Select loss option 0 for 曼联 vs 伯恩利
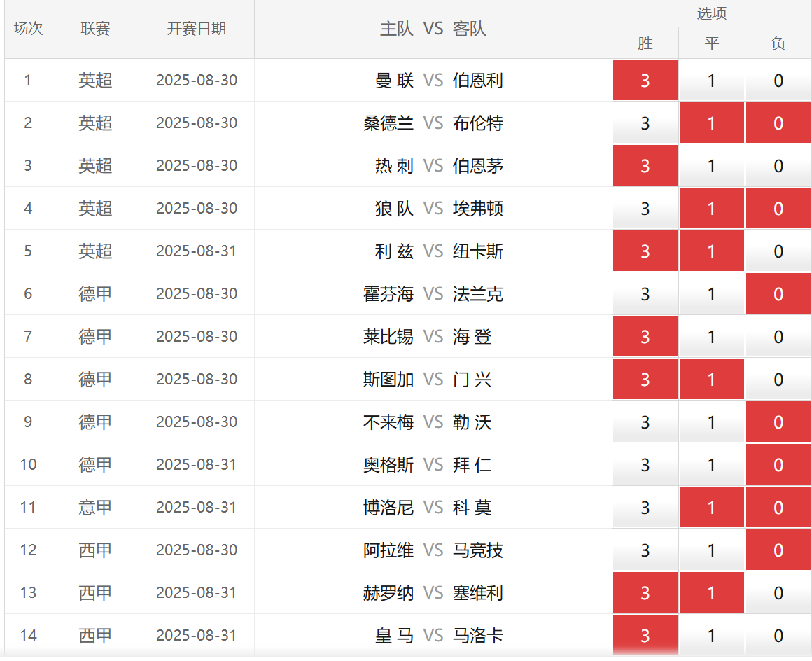 pyautogui.click(x=778, y=80)
